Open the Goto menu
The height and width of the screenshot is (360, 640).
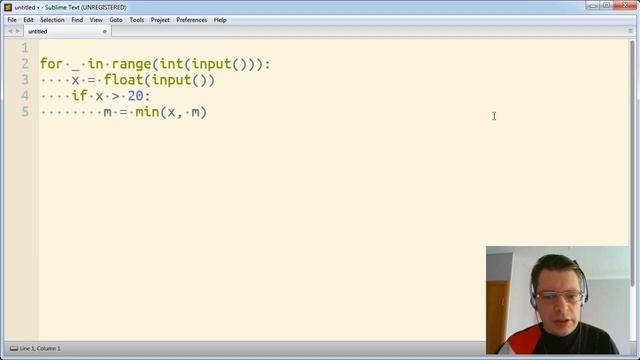[116, 20]
